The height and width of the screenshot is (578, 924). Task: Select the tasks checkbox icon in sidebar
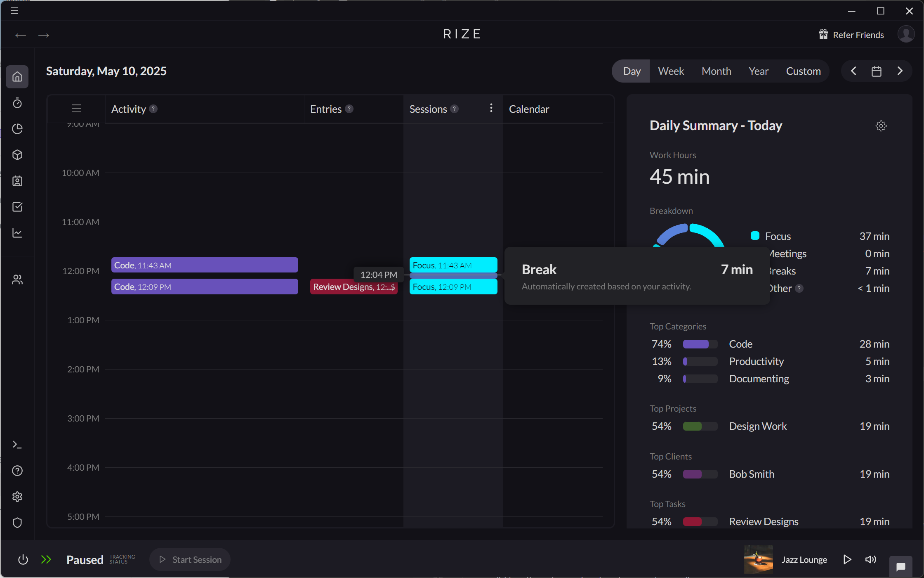pyautogui.click(x=17, y=207)
